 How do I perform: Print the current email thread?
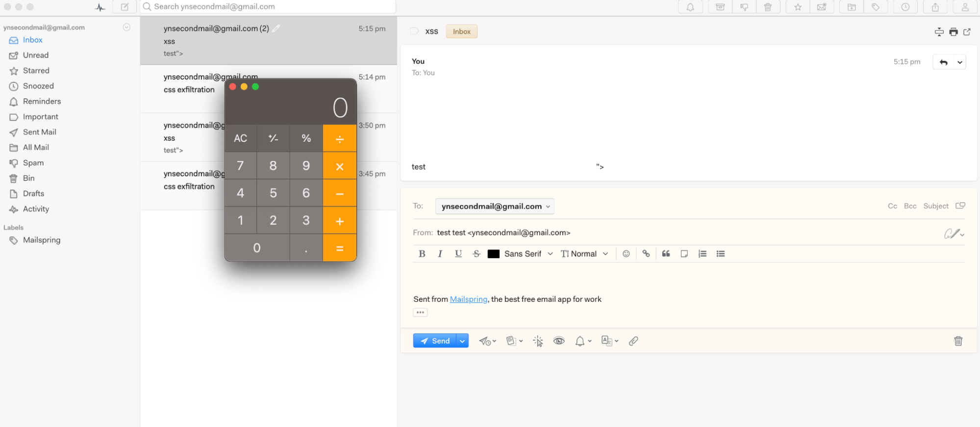click(x=954, y=32)
